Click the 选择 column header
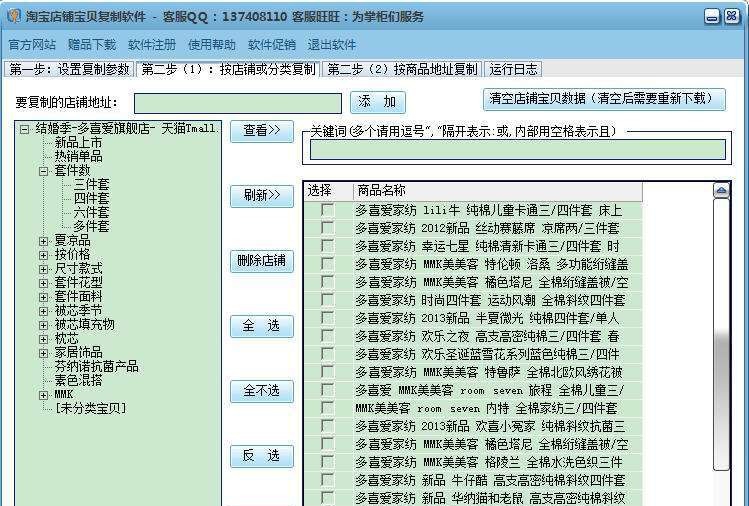This screenshot has width=749, height=506. click(x=328, y=191)
